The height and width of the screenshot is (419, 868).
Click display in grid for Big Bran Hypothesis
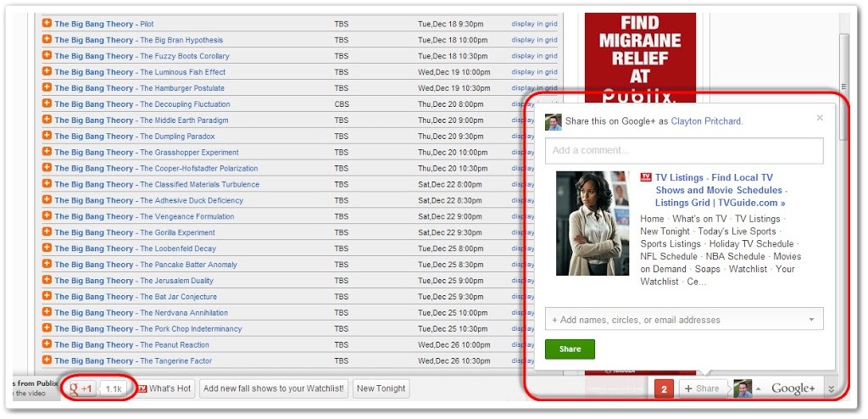point(534,40)
